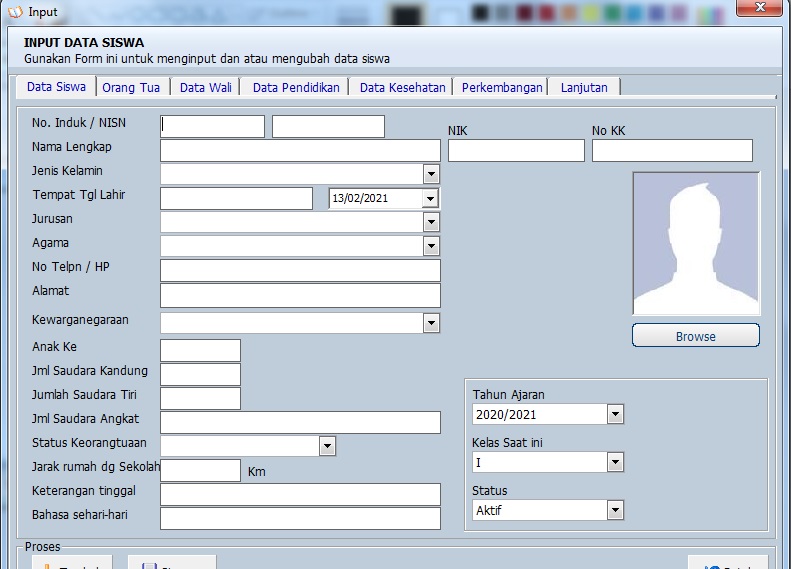The height and width of the screenshot is (569, 791).
Task: Expand the Jenis Kelamin dropdown
Action: [x=431, y=175]
